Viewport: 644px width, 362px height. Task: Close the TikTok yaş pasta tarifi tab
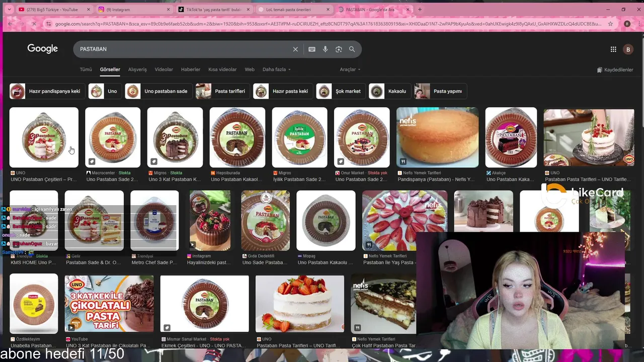coord(249,10)
